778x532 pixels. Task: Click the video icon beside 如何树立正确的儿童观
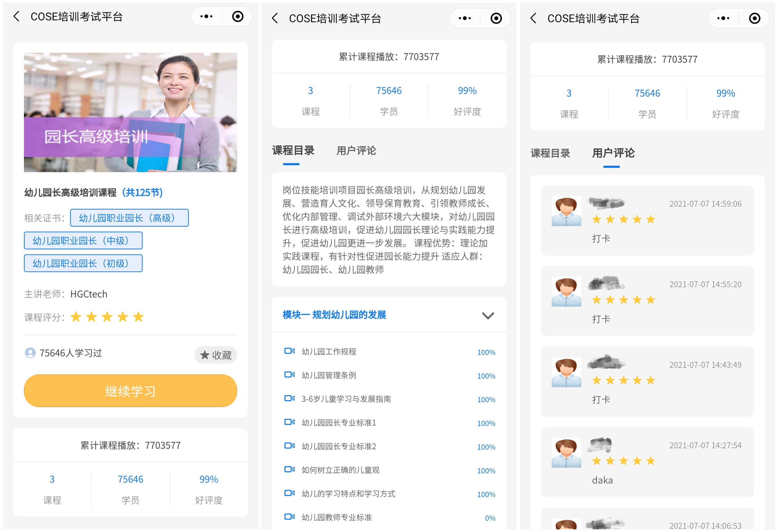[289, 469]
